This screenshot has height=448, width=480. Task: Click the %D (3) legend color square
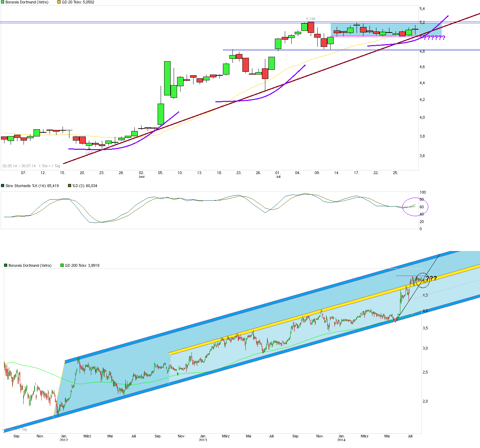point(70,186)
